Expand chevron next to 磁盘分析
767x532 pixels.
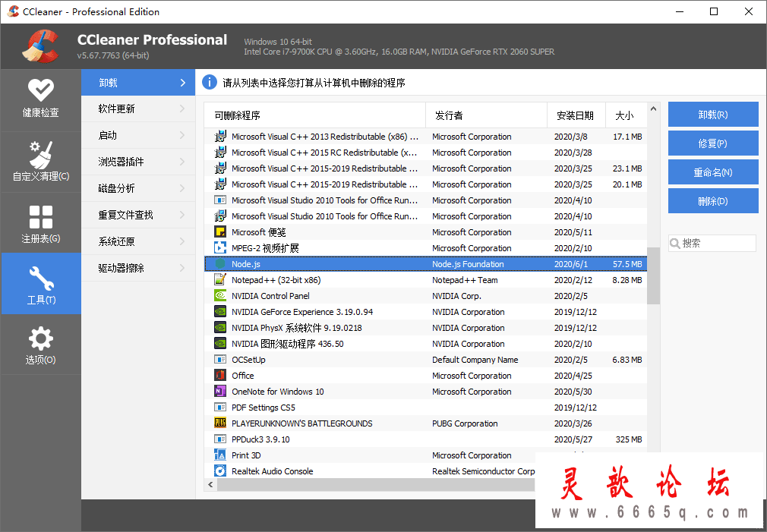182,188
